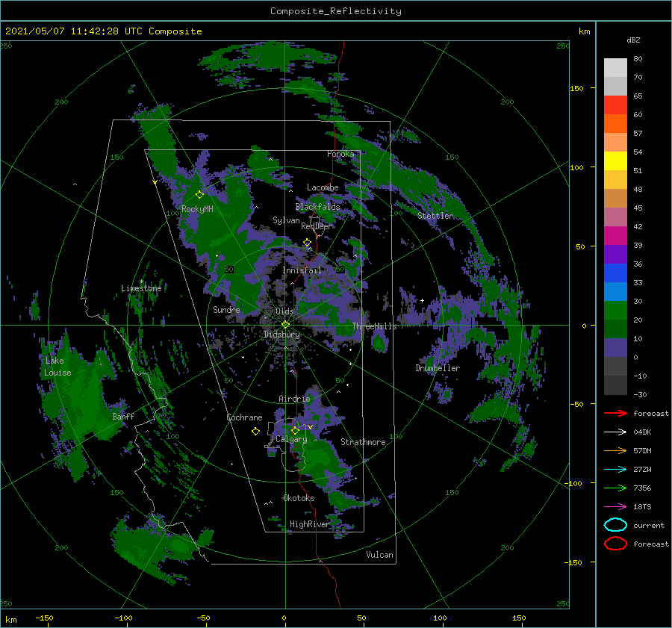Pick the 20 dBZ green swatch

[615, 311]
